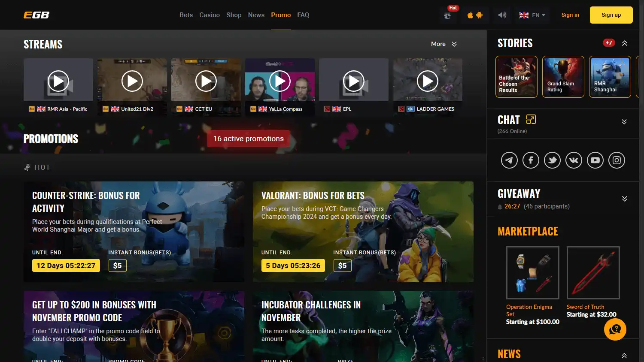Open the News section
The image size is (644, 362).
click(x=256, y=15)
